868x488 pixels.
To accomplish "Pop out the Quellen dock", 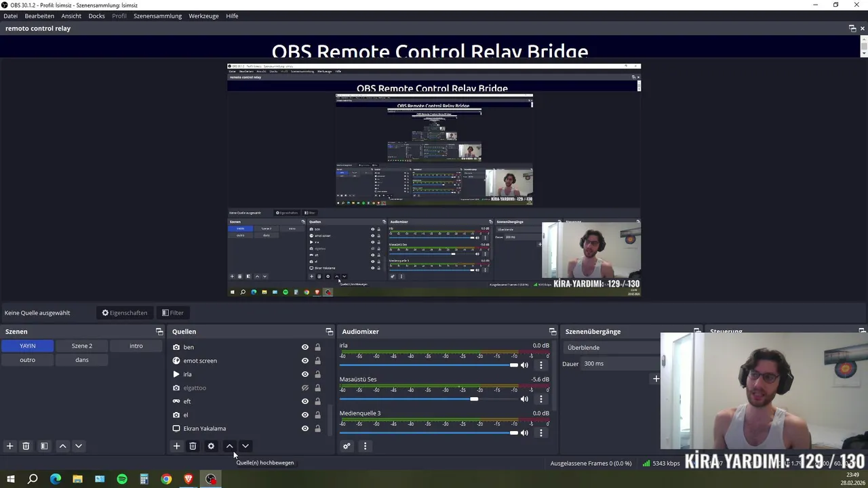I will click(x=329, y=331).
